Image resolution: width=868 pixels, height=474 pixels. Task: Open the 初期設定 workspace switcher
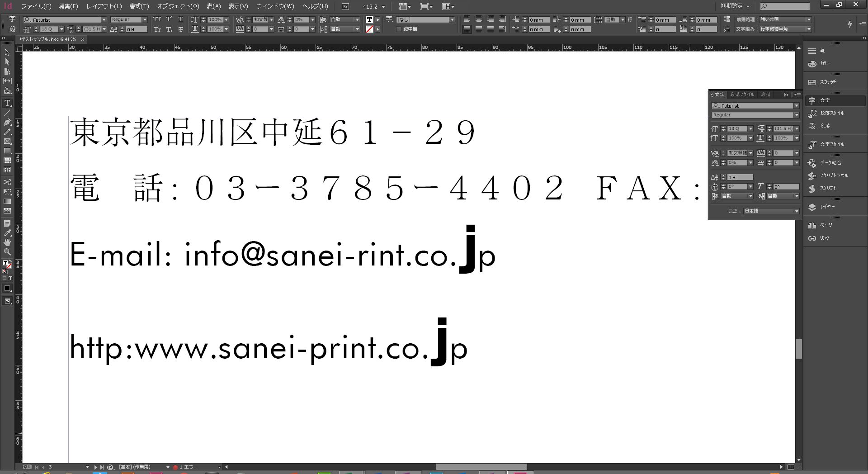pos(735,6)
